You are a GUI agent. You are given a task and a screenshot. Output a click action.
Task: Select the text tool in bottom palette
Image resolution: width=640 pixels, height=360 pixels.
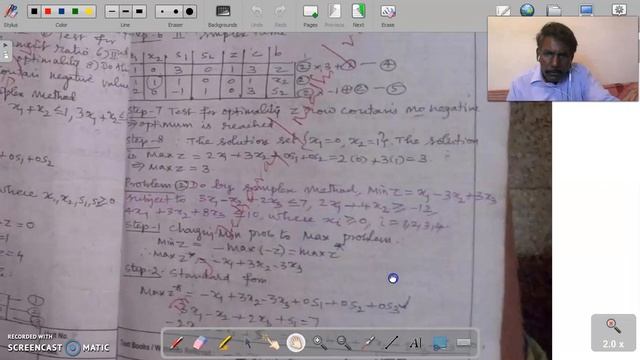(x=415, y=343)
